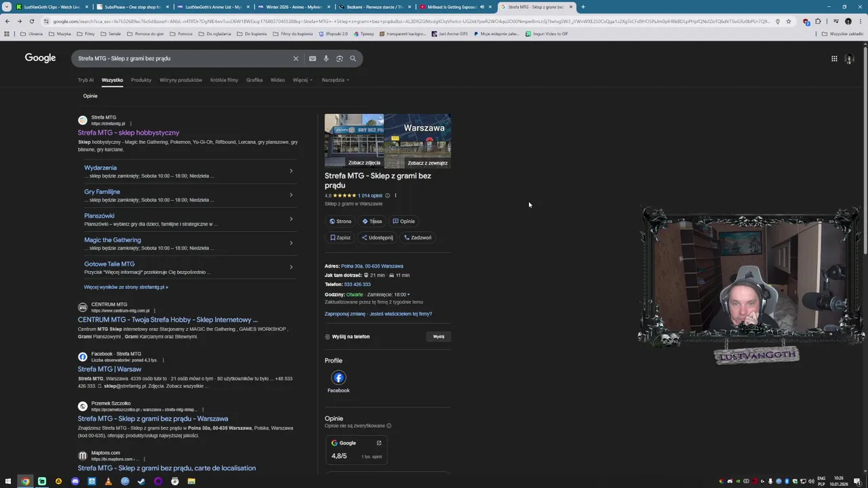
Task: Get directions with Trasa button
Action: coord(372,221)
